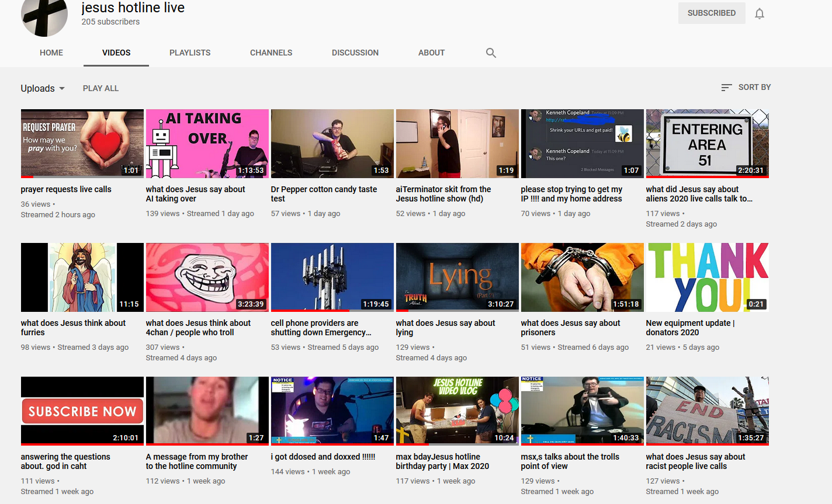The height and width of the screenshot is (504, 832).
Task: Click the handcuffed hands thumbnail
Action: tap(583, 277)
